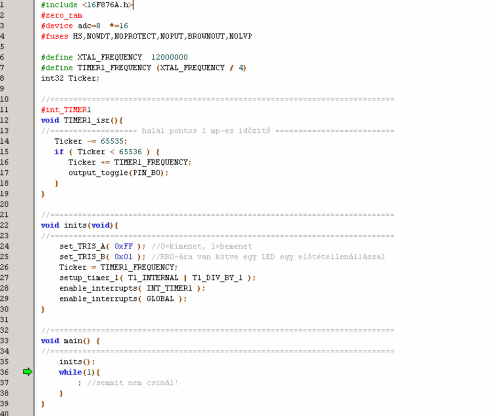Click the #zero_ram directive
This screenshot has height=416, width=497.
pyautogui.click(x=62, y=15)
